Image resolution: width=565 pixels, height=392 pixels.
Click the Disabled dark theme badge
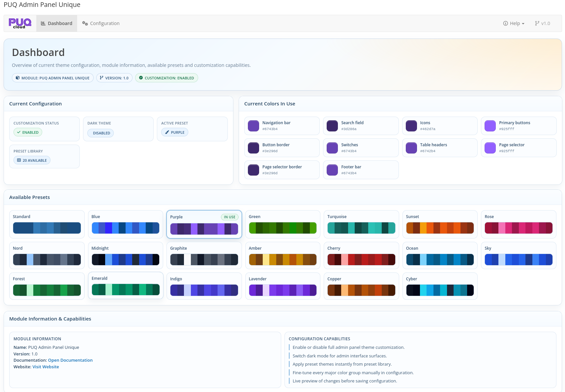coord(101,133)
